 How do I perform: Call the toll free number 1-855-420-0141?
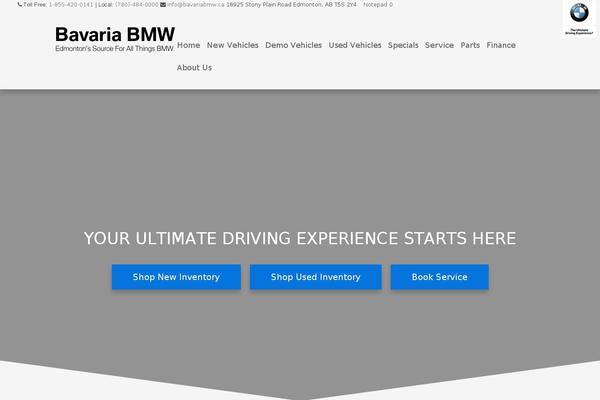tap(71, 5)
